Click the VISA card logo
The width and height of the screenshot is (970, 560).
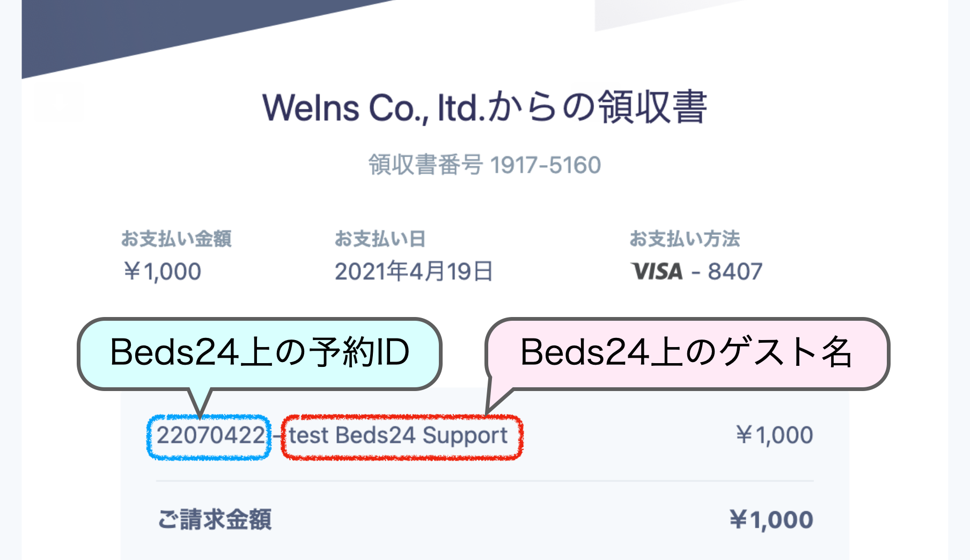(657, 271)
